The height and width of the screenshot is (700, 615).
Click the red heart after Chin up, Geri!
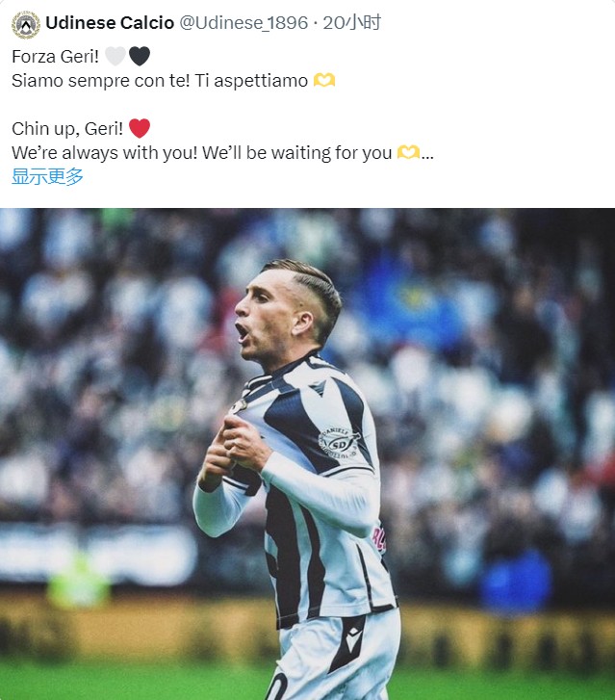pos(140,129)
